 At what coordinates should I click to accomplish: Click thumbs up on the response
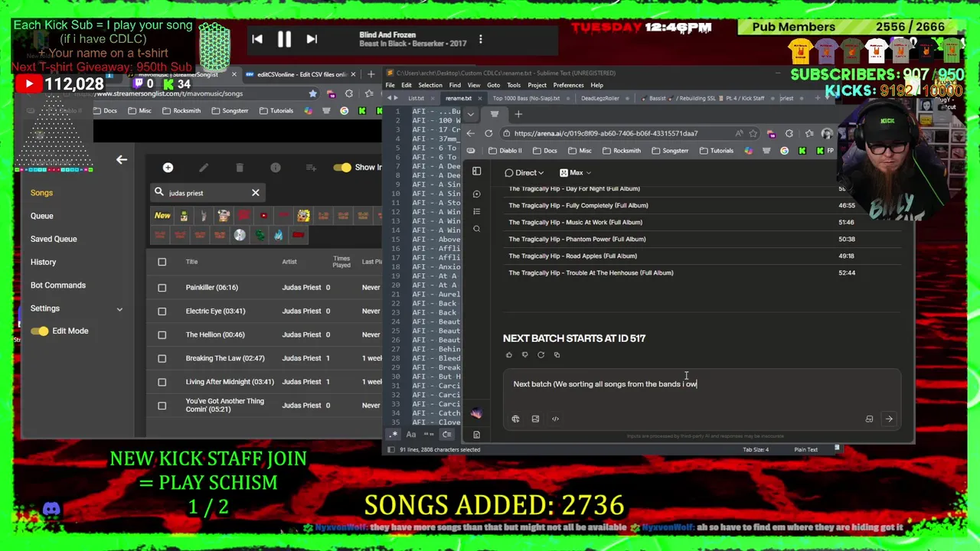coord(508,355)
